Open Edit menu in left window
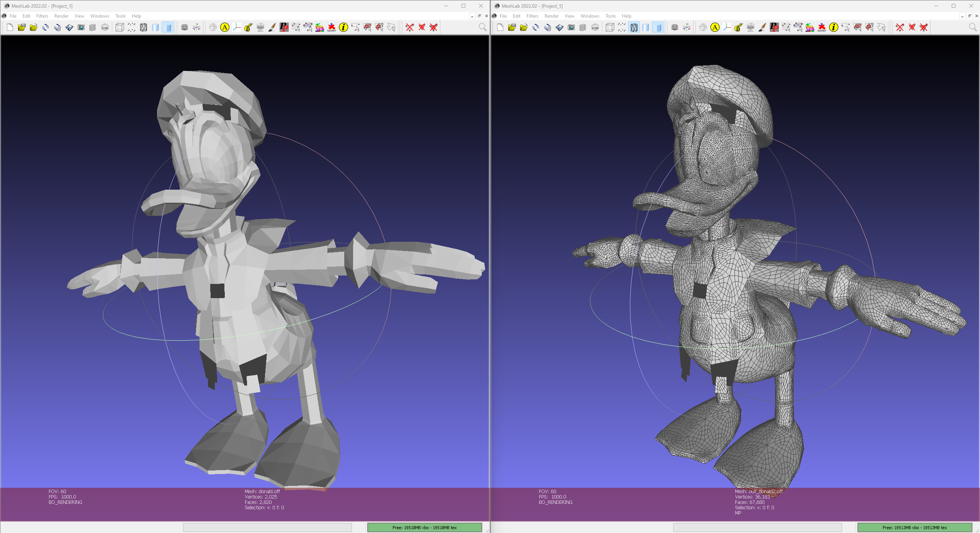Viewport: 980px width, 533px height. 26,16
